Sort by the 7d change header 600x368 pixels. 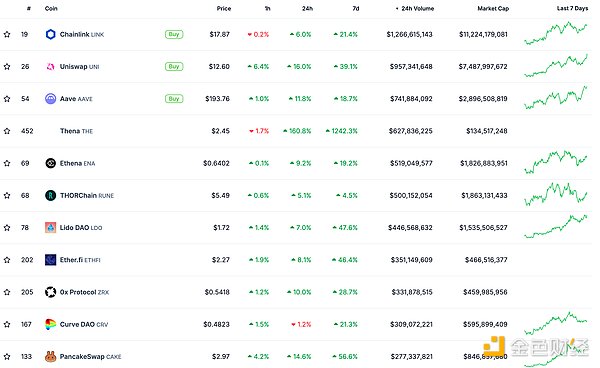[x=356, y=8]
